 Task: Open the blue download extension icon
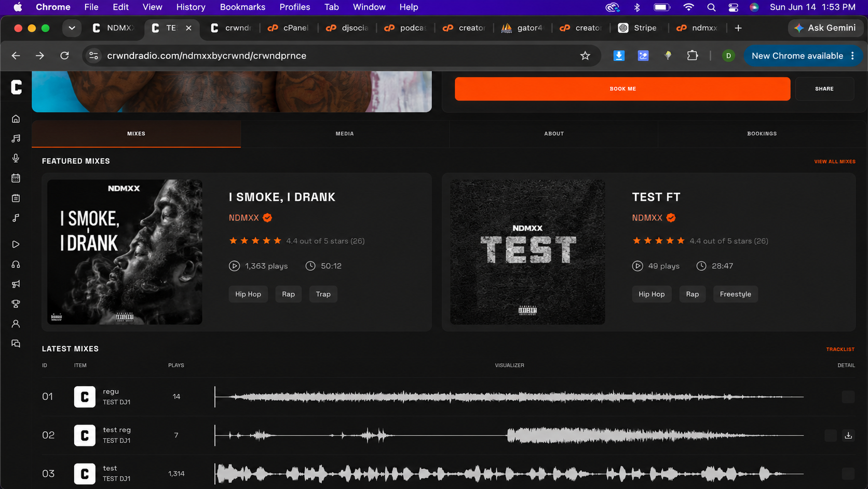[619, 56]
